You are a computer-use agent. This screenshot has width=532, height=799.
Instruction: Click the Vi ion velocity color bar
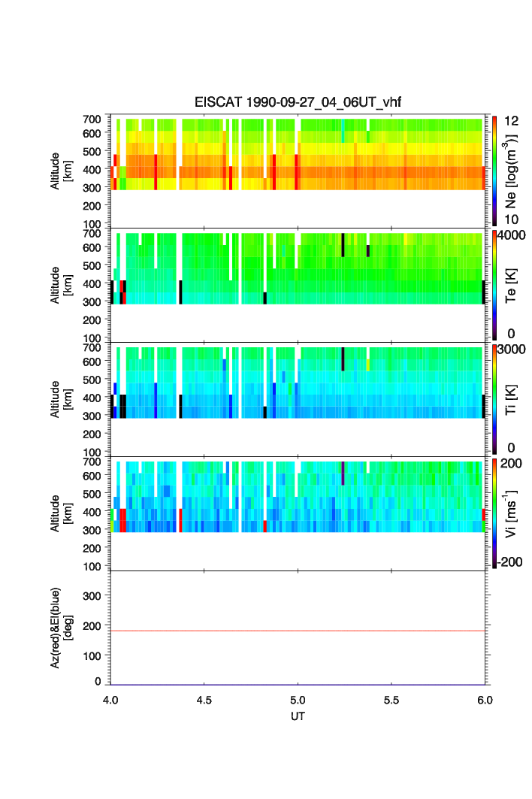[x=494, y=513]
